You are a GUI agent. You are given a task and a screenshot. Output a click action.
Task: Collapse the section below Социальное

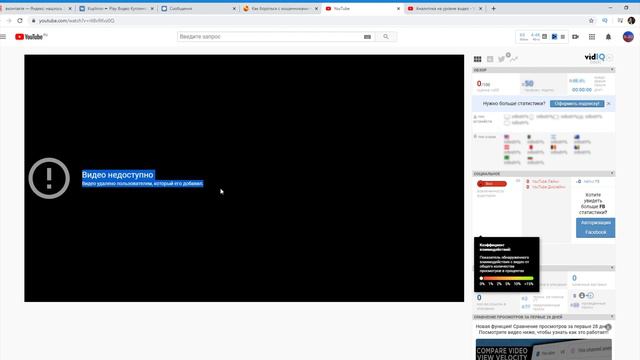click(x=612, y=268)
